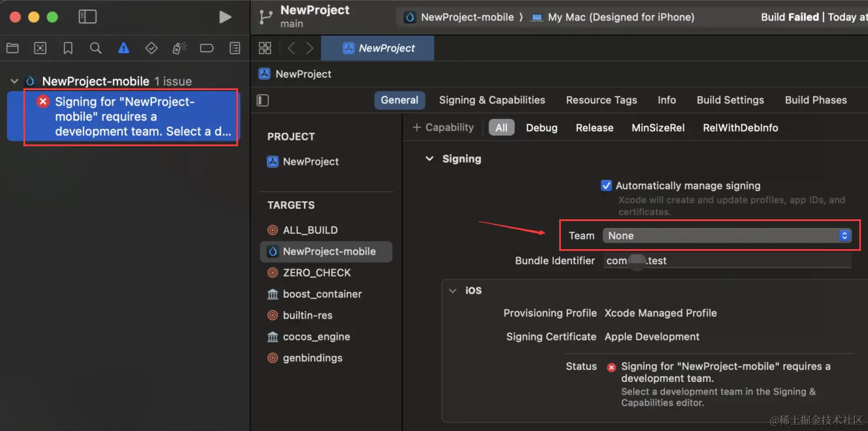Open the Resource Tags tab

(601, 100)
